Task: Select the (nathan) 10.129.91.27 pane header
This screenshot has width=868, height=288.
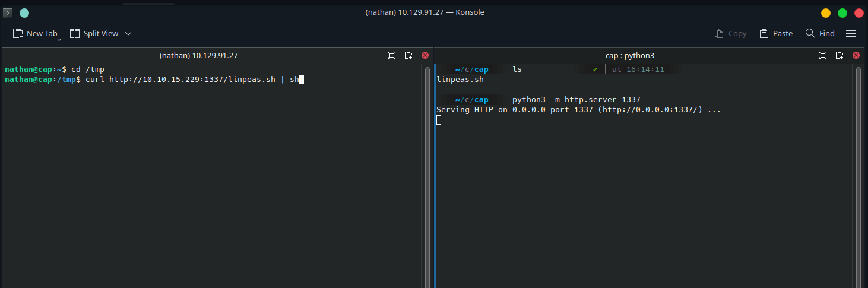Action: click(199, 55)
